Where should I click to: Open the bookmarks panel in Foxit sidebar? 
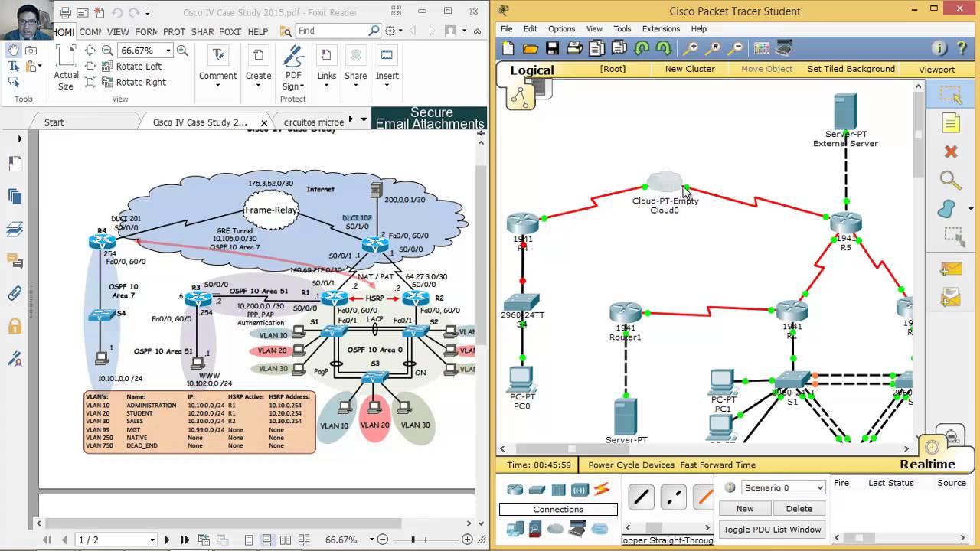pyautogui.click(x=15, y=164)
